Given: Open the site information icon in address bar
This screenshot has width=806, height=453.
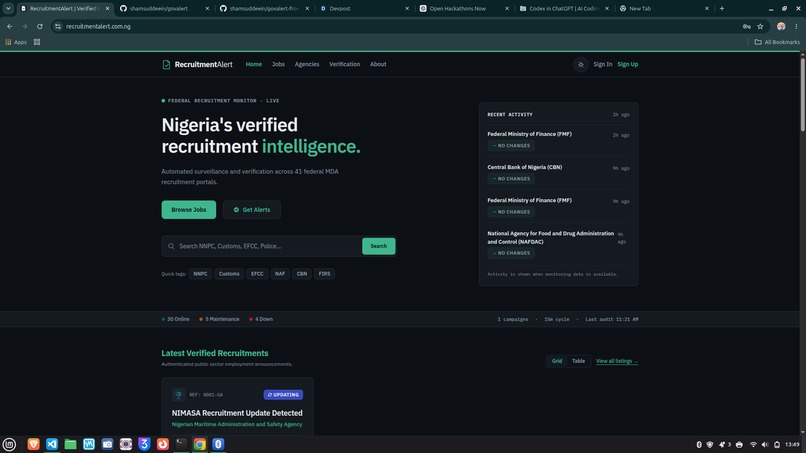Looking at the screenshot, I should coord(58,26).
